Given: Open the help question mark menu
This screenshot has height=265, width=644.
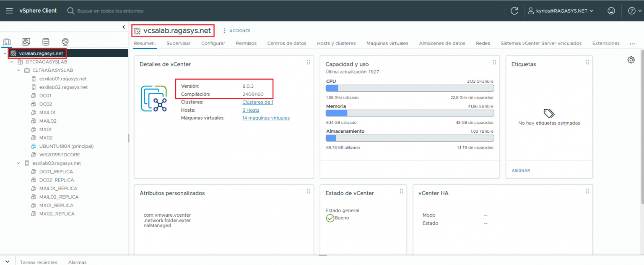Looking at the screenshot, I should [x=634, y=11].
